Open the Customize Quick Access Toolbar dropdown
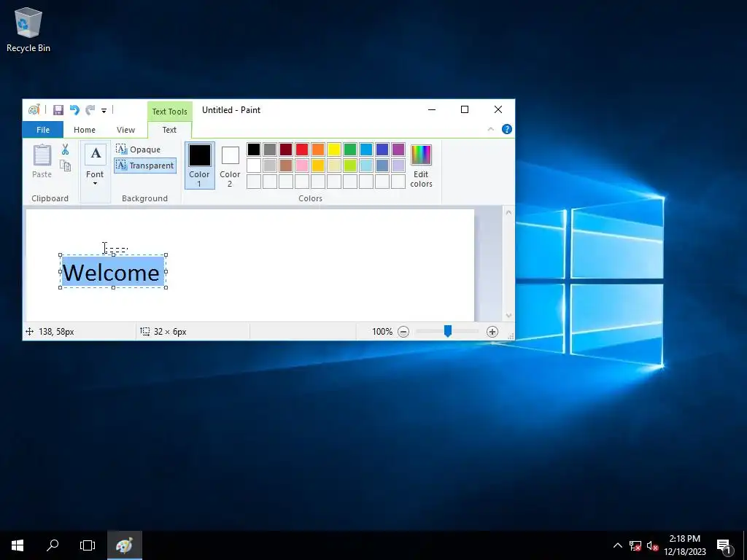Viewport: 747px width, 560px height. pyautogui.click(x=104, y=111)
